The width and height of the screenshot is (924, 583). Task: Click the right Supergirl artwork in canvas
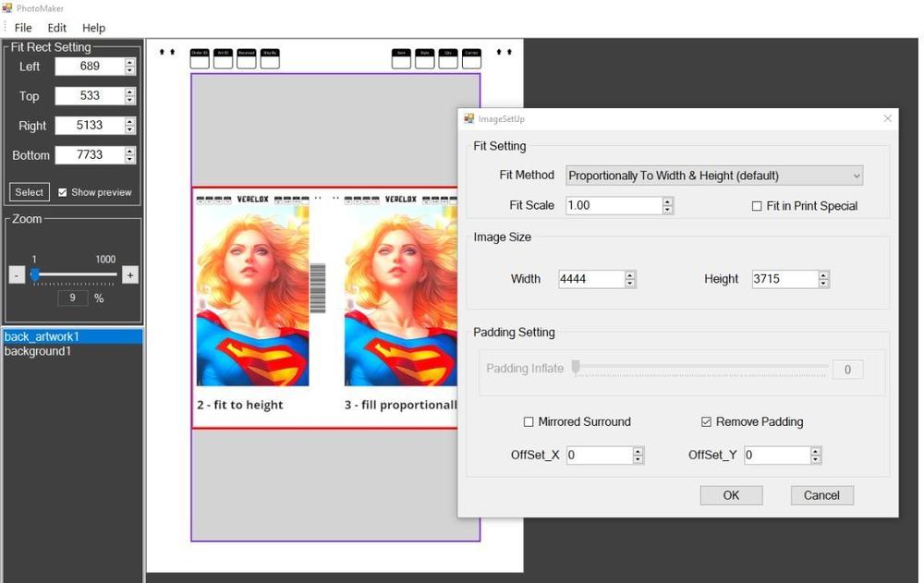tap(401, 295)
